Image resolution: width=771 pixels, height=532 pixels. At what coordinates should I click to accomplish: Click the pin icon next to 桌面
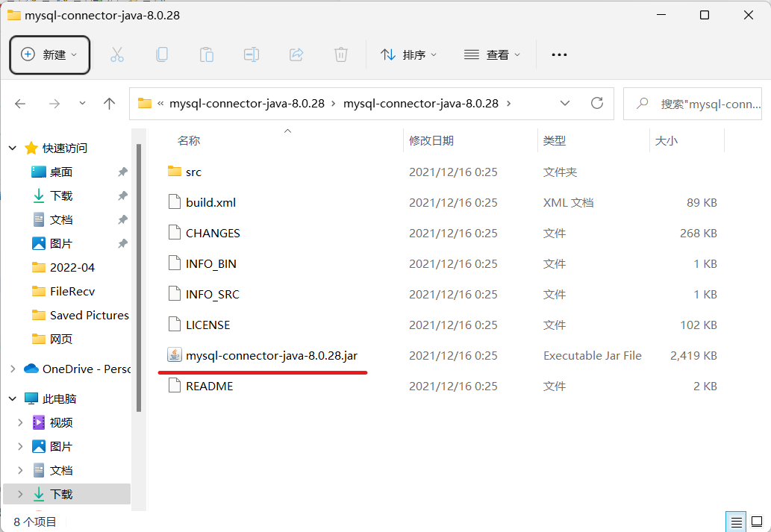[122, 172]
